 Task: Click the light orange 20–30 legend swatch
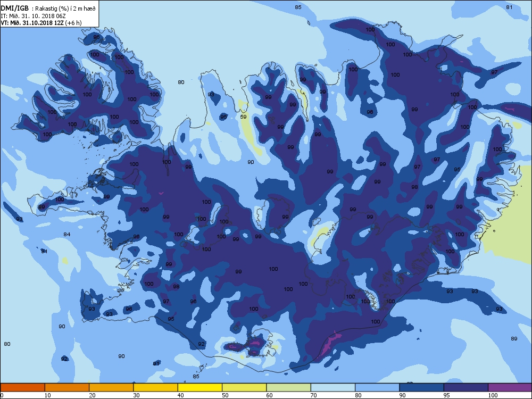111,387
